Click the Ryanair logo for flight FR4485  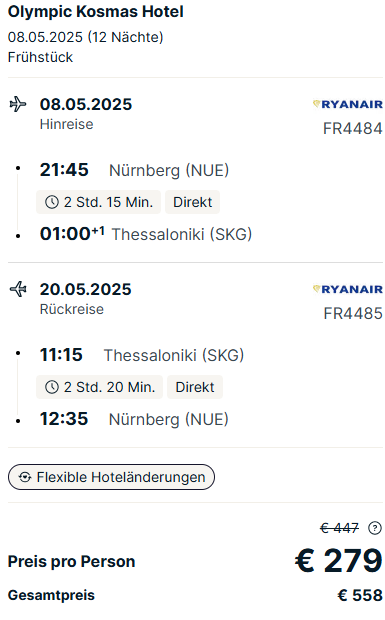pyautogui.click(x=347, y=289)
